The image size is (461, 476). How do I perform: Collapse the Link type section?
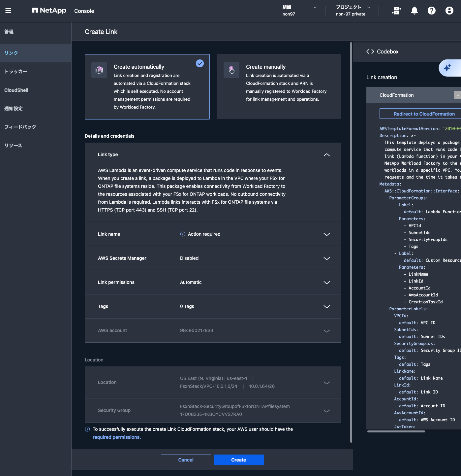[x=327, y=154]
